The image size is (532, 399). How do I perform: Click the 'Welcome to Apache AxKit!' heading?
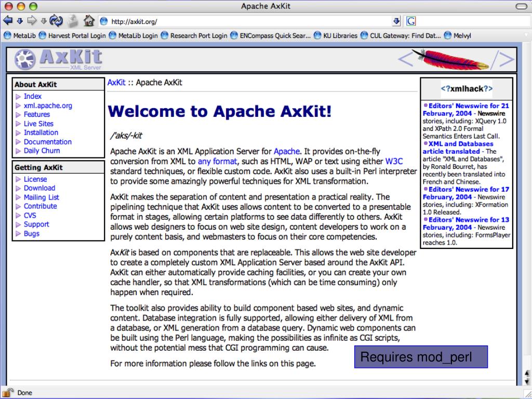click(x=220, y=111)
